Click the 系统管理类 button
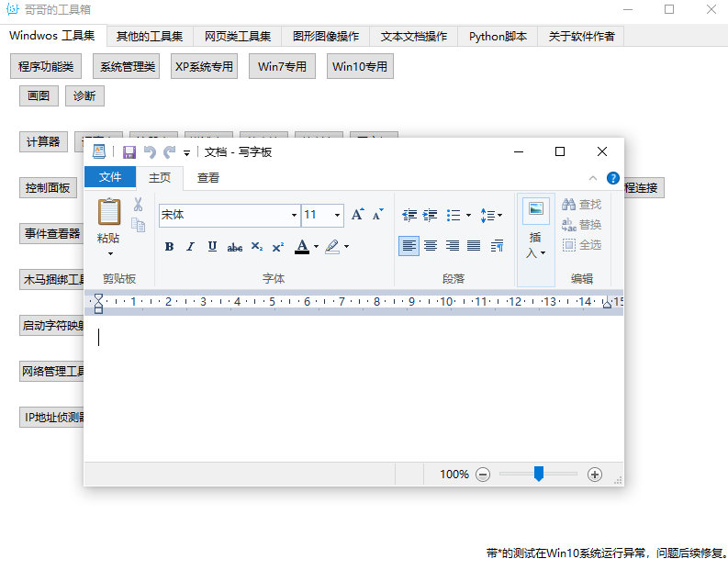 coord(128,66)
